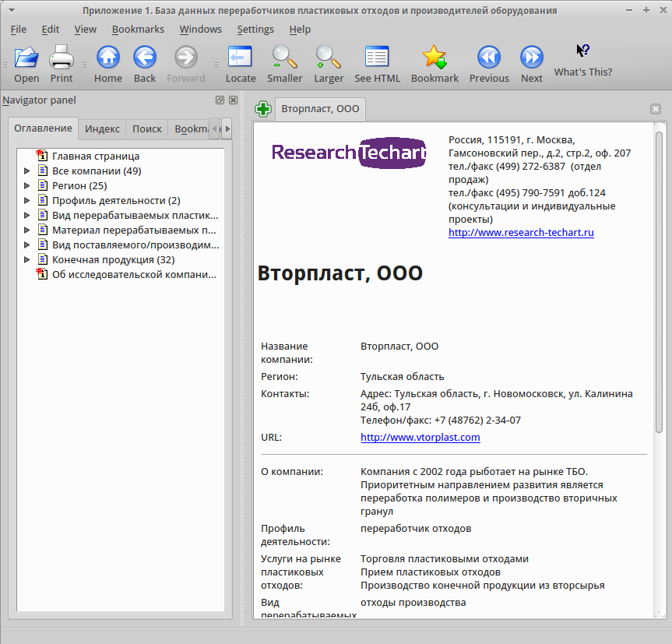672x644 pixels.
Task: Select Об исследовательской компании tree item
Action: (134, 274)
